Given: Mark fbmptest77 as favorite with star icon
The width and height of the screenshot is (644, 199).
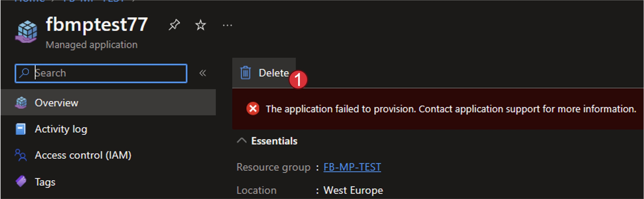Looking at the screenshot, I should 200,25.
